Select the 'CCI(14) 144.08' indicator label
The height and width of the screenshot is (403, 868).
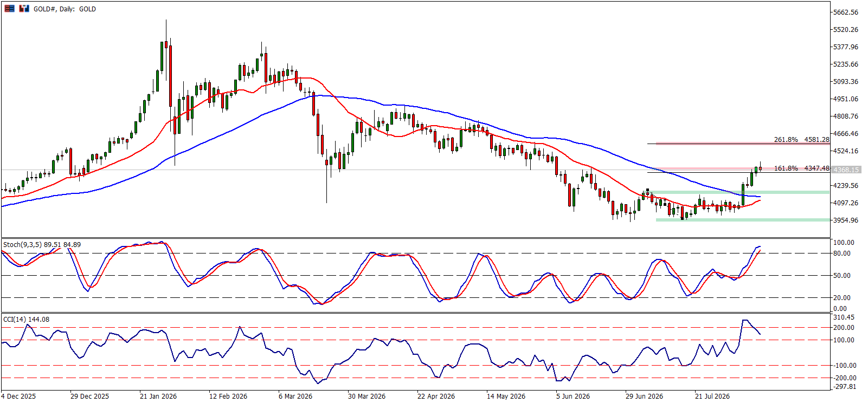tap(26, 320)
